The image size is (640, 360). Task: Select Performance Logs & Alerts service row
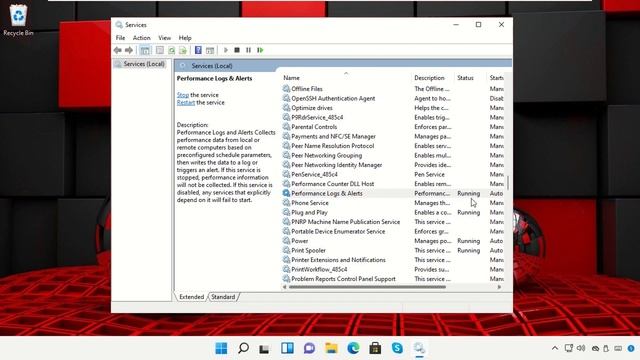pyautogui.click(x=393, y=193)
